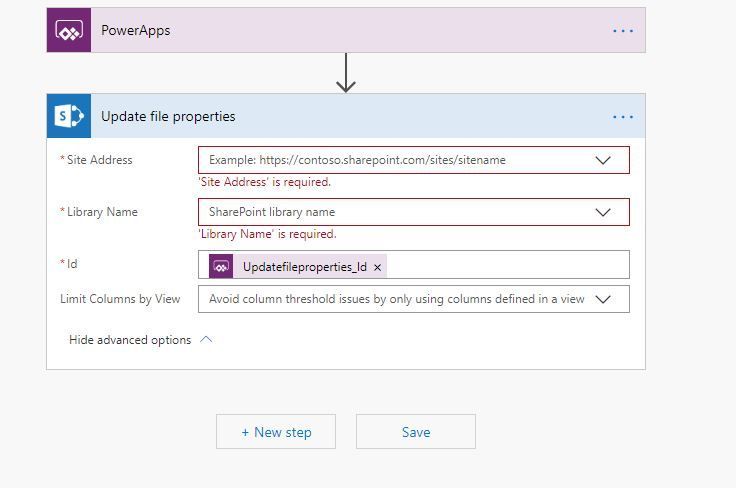Collapse section via Hide advanced options
736x488 pixels.
pyautogui.click(x=130, y=340)
